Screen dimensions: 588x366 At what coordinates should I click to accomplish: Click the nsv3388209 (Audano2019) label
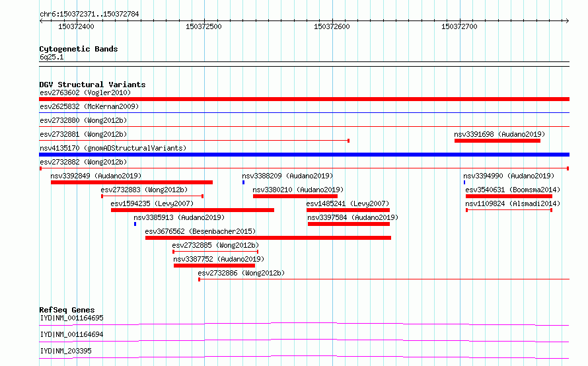287,176
